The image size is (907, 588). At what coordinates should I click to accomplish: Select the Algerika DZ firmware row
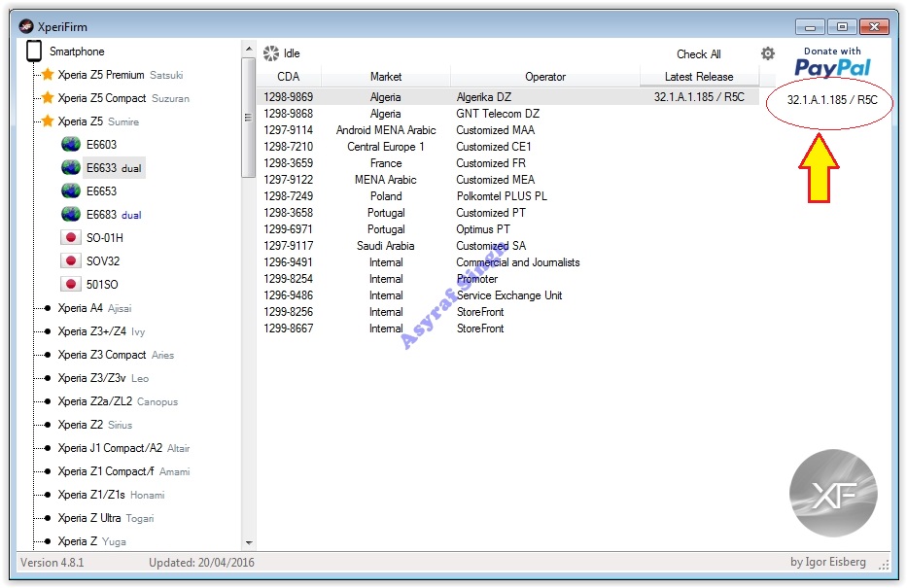[507, 96]
